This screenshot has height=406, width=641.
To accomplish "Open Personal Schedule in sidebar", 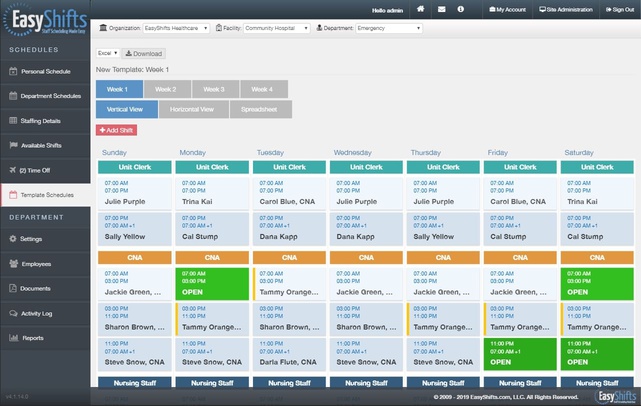I will coord(45,72).
